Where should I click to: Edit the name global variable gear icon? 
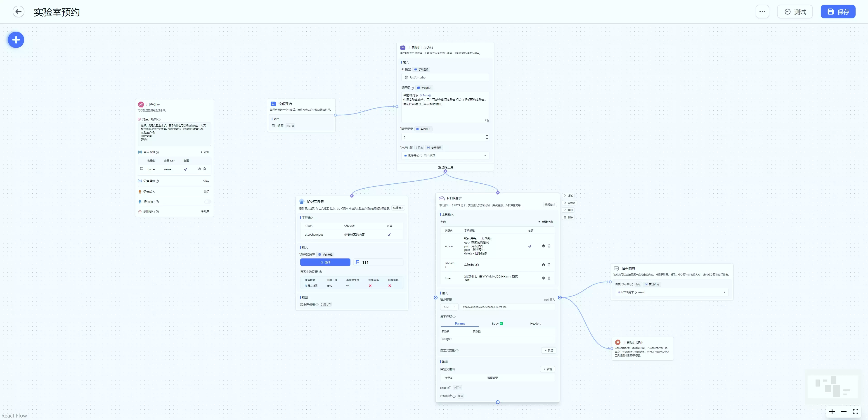point(199,169)
